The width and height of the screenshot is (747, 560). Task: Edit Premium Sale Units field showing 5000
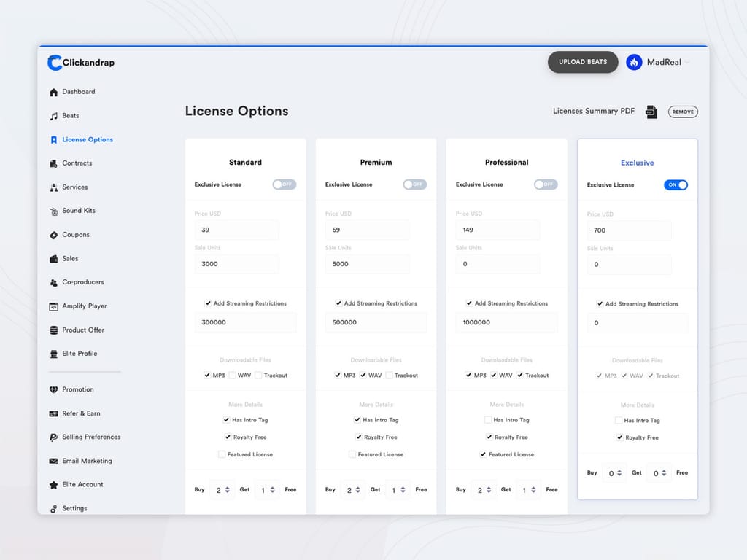coord(368,264)
